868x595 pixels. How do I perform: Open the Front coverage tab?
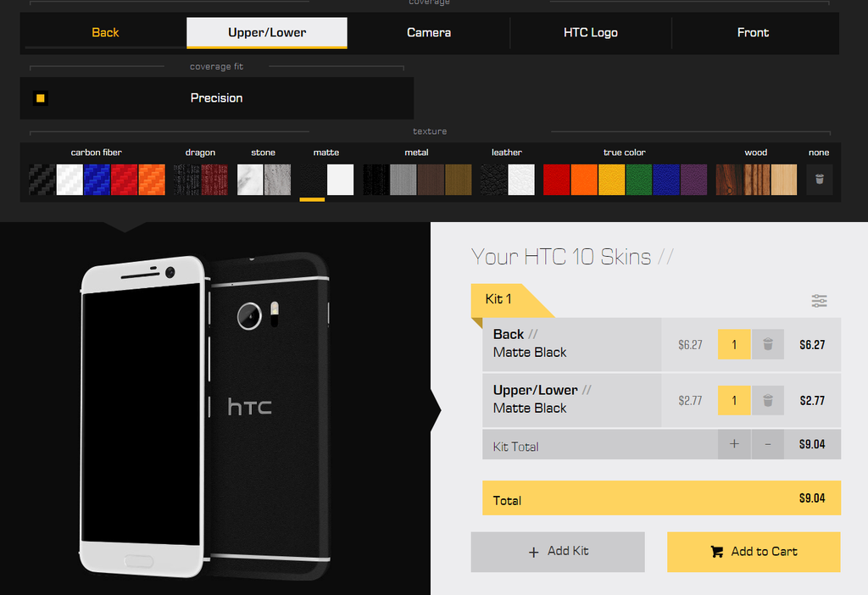(x=753, y=33)
